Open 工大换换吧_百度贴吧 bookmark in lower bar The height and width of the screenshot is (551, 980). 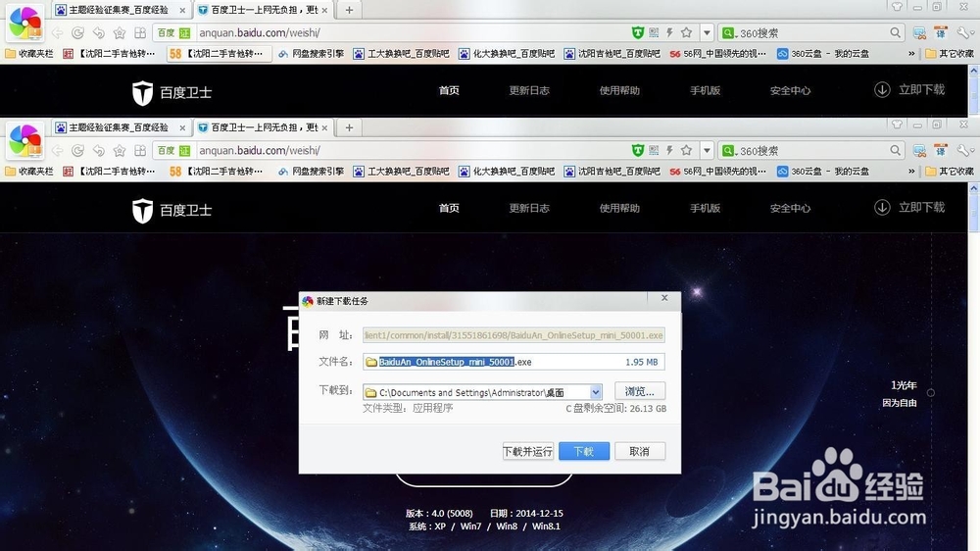tap(401, 171)
